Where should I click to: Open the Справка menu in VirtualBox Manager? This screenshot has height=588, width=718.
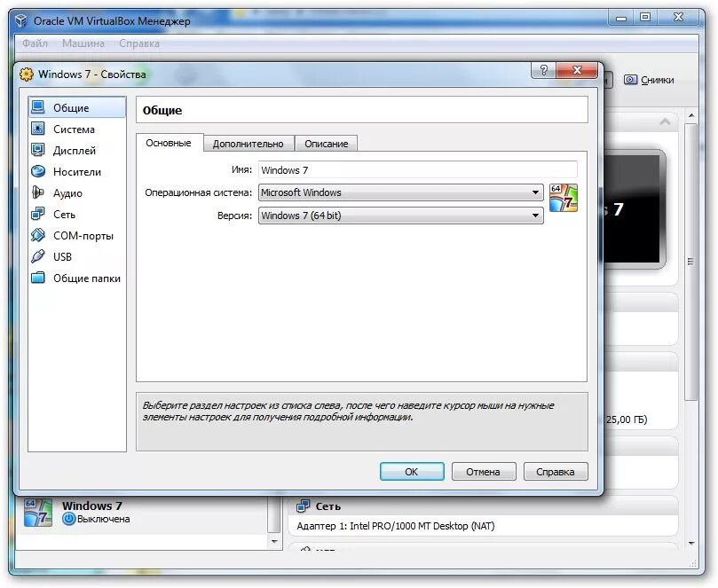[x=139, y=43]
